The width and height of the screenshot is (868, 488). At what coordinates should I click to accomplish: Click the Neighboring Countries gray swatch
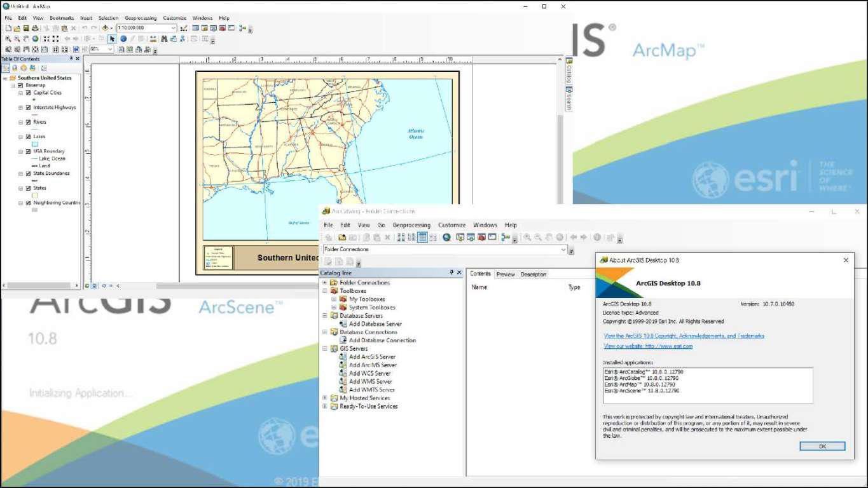pyautogui.click(x=35, y=210)
